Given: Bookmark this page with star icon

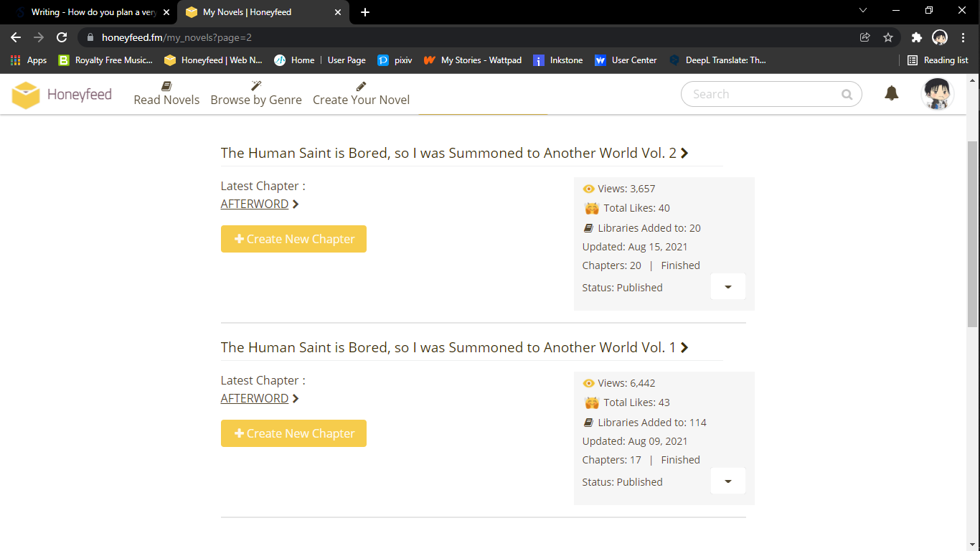Looking at the screenshot, I should pos(888,37).
